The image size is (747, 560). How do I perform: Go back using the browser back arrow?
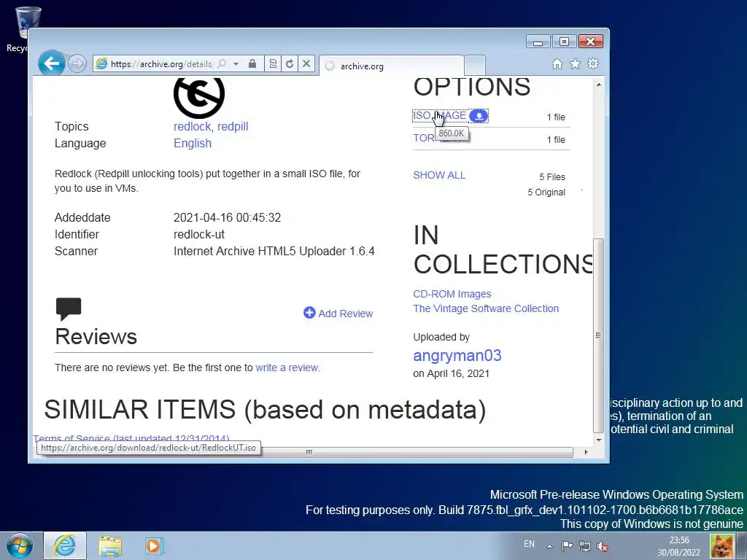(52, 63)
